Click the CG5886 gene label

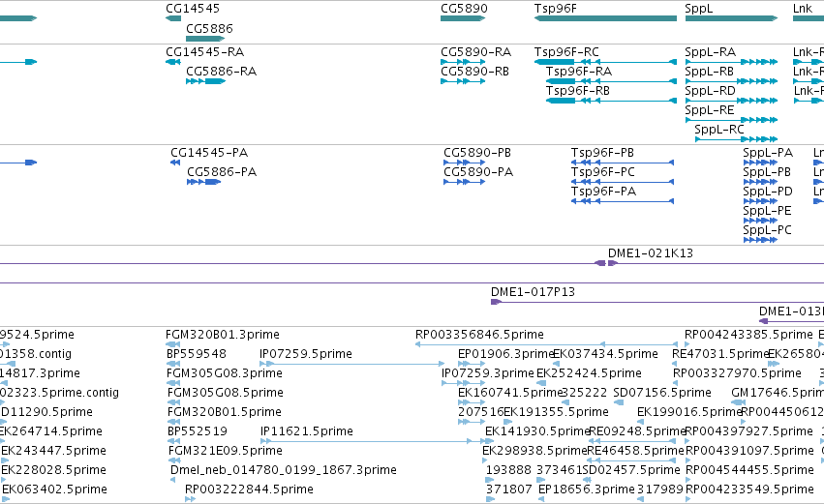coord(209,28)
